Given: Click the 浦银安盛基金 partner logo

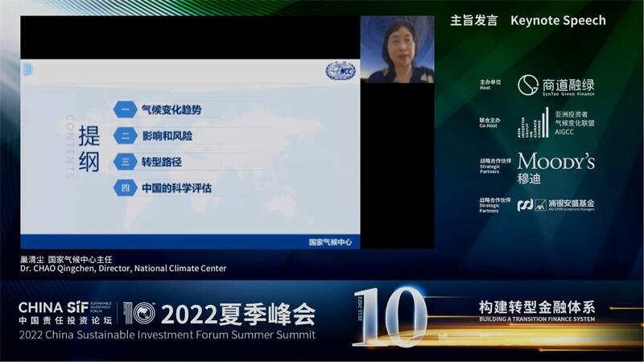Looking at the screenshot, I should pos(555,204).
